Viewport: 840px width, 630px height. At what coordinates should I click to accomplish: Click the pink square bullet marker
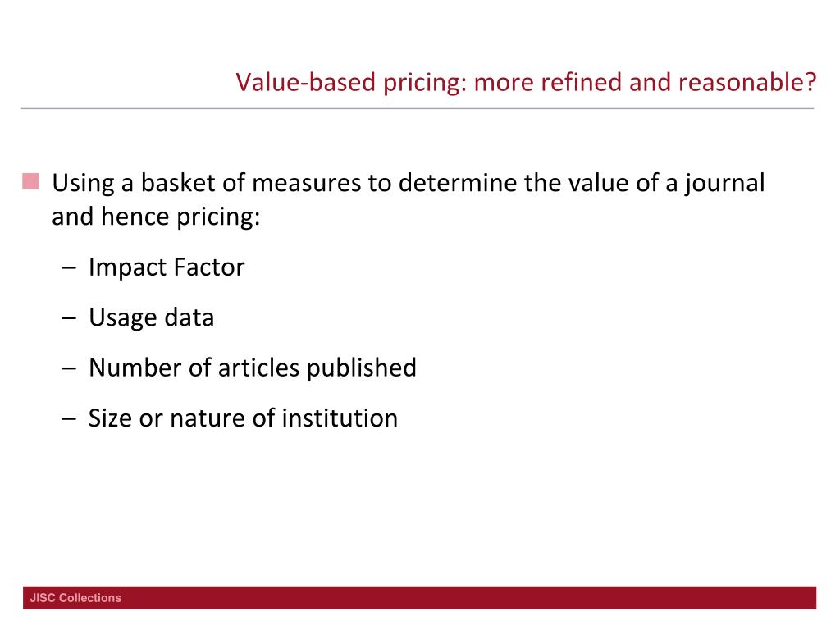(30, 181)
